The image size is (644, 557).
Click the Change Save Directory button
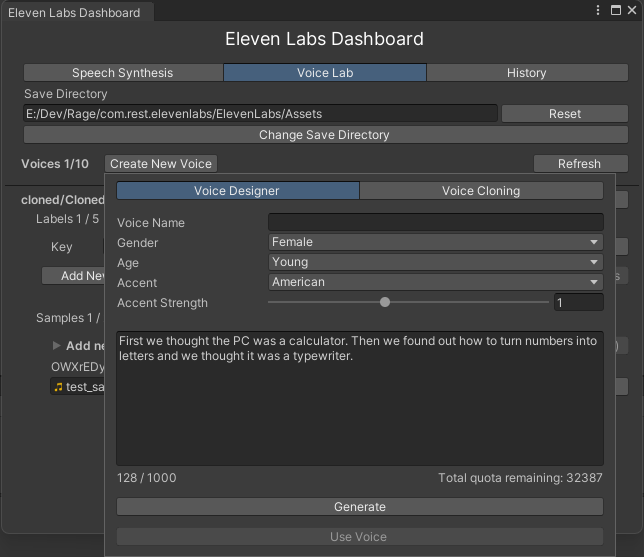click(x=324, y=135)
